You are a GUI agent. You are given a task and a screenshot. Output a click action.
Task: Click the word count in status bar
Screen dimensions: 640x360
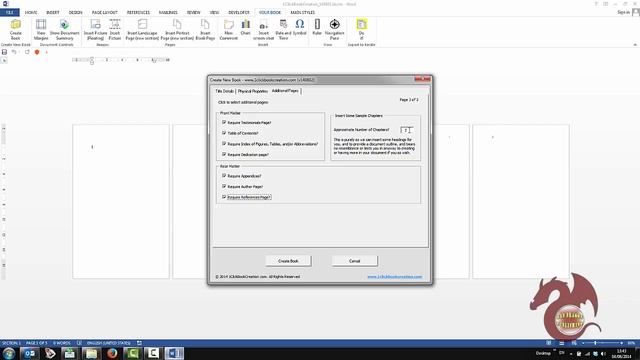[x=62, y=343]
